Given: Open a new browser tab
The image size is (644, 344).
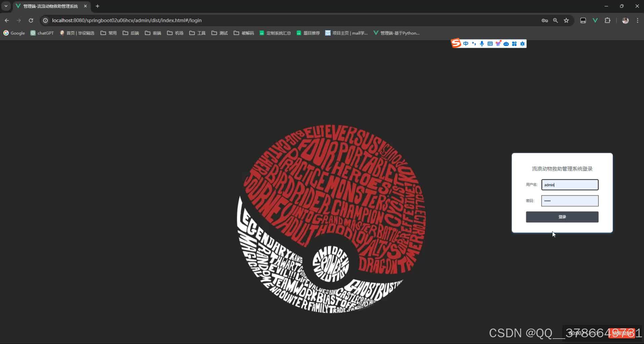Looking at the screenshot, I should tap(97, 6).
